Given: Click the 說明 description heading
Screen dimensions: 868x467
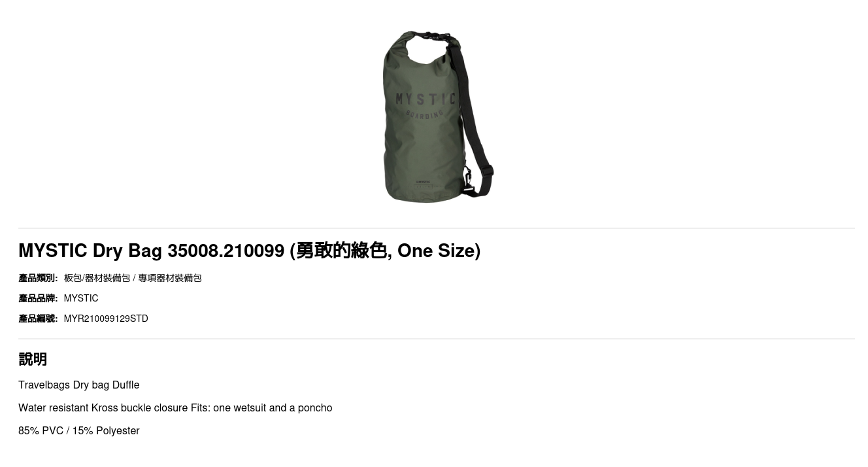Looking at the screenshot, I should 33,359.
